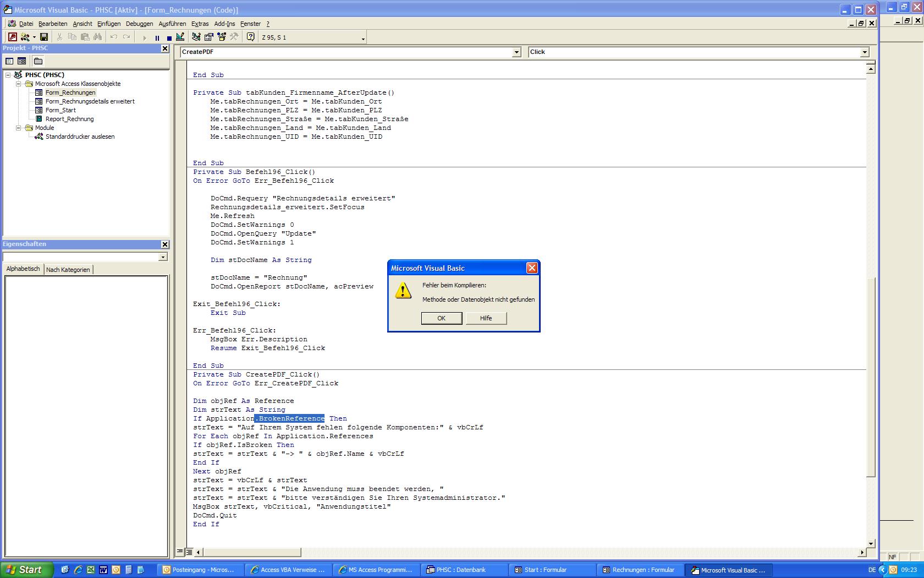Click OK in compile error dialog

[x=442, y=318]
